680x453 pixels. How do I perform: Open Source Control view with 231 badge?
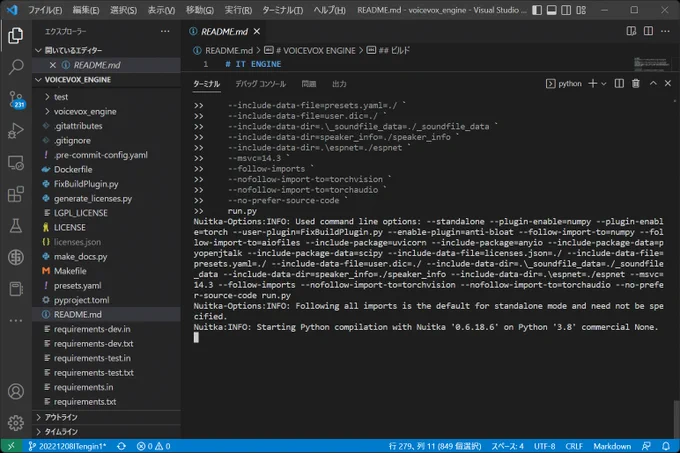click(16, 99)
